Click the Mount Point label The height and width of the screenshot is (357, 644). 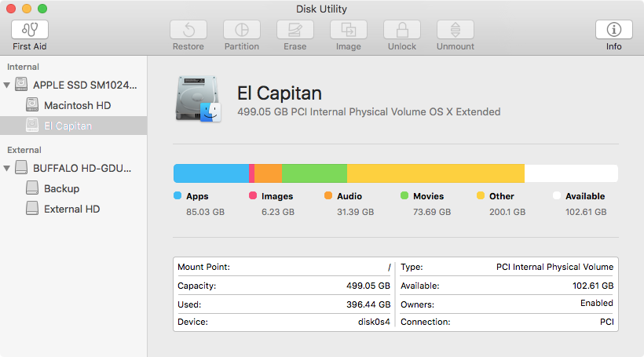[203, 267]
